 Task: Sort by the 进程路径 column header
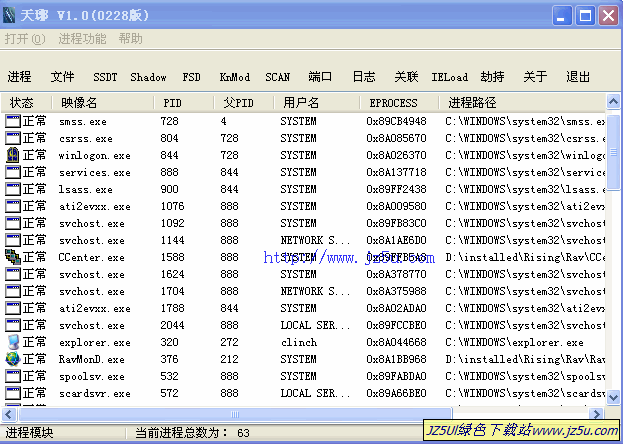coord(522,103)
